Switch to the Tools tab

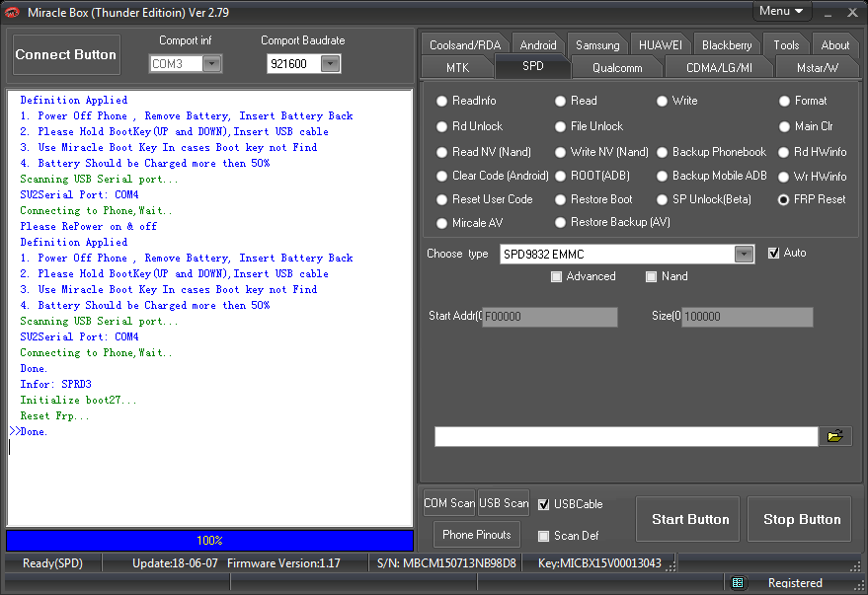[786, 44]
